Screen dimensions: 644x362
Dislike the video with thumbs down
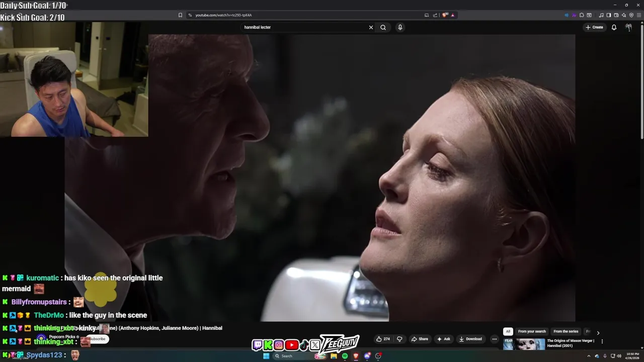click(x=399, y=339)
